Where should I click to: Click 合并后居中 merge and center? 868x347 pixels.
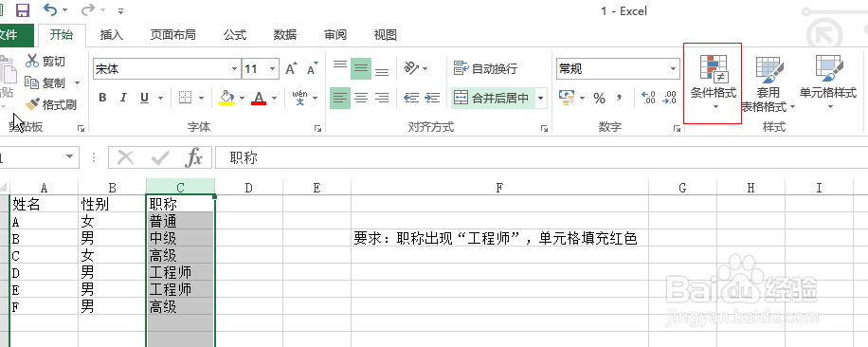coord(493,99)
